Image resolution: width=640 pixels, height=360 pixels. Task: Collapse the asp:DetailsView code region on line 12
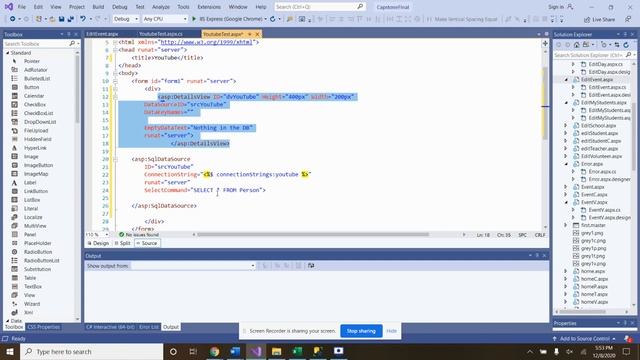click(x=115, y=97)
